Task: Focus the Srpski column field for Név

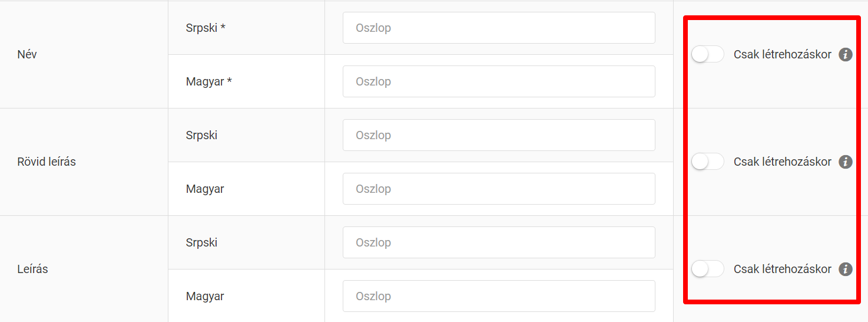Action: coord(499,28)
